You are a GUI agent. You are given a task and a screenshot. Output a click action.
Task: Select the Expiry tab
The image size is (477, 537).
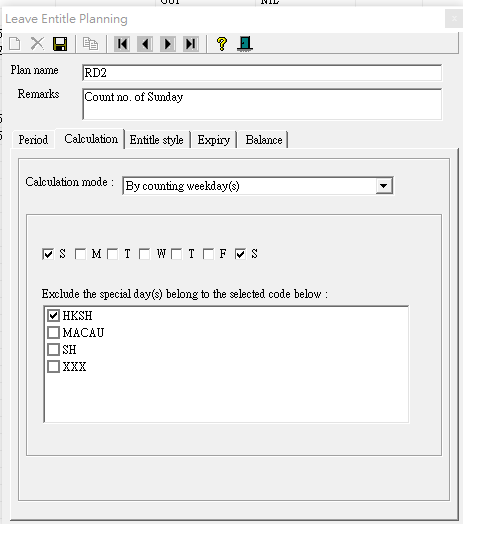pos(214,140)
